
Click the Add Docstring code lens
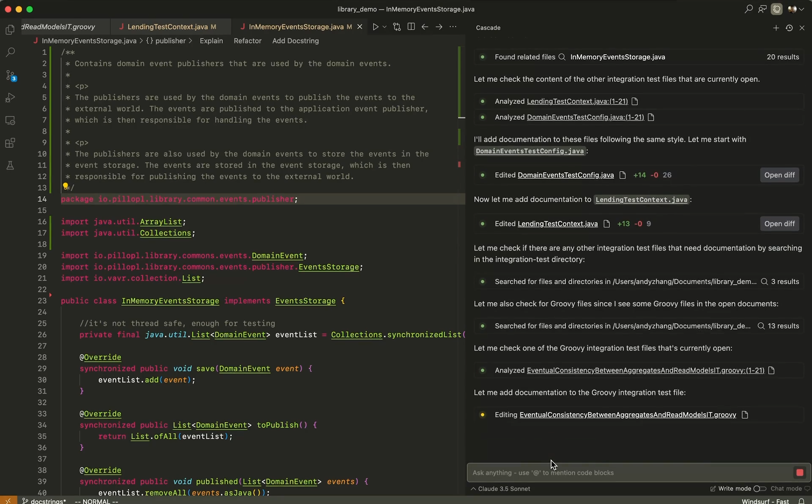click(x=295, y=41)
